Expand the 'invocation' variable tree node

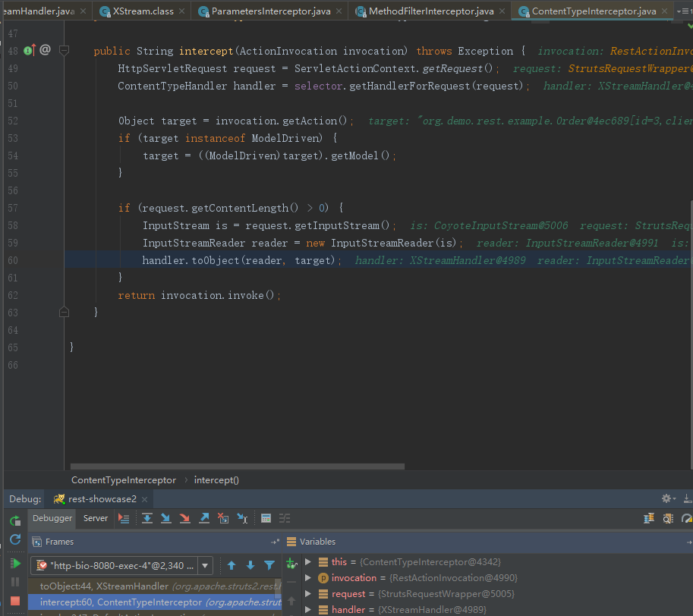tap(307, 578)
